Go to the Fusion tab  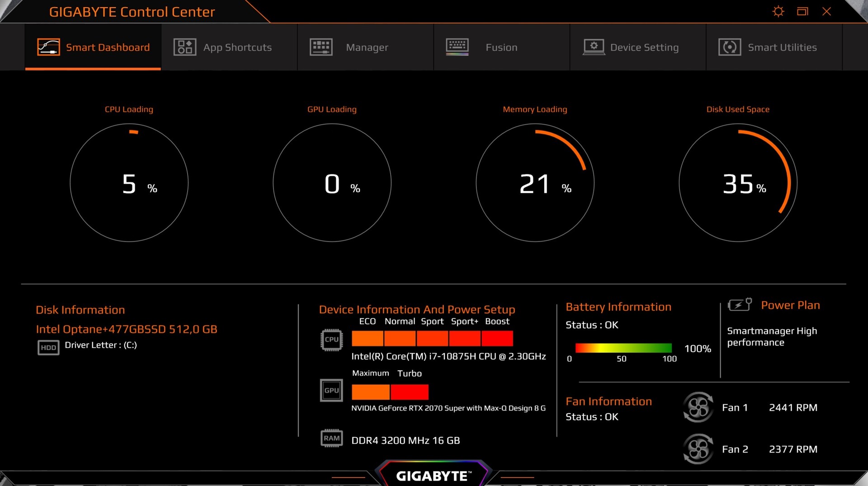tap(501, 47)
